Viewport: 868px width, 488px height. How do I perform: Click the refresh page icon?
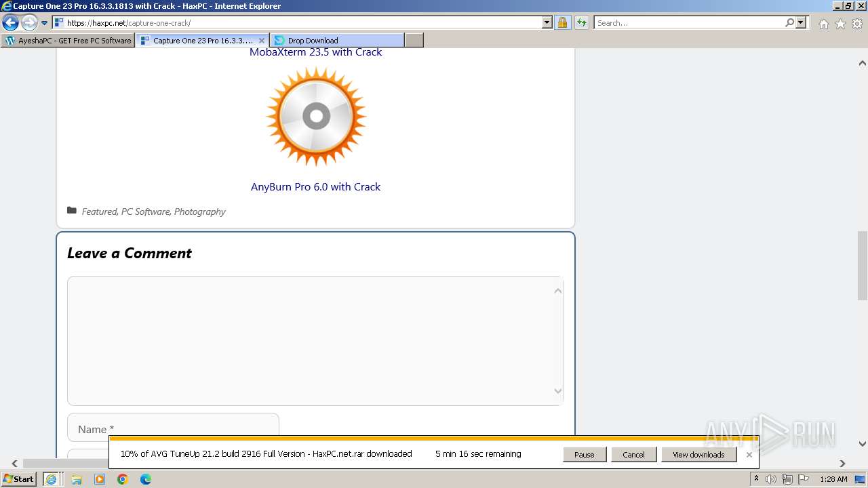click(581, 23)
